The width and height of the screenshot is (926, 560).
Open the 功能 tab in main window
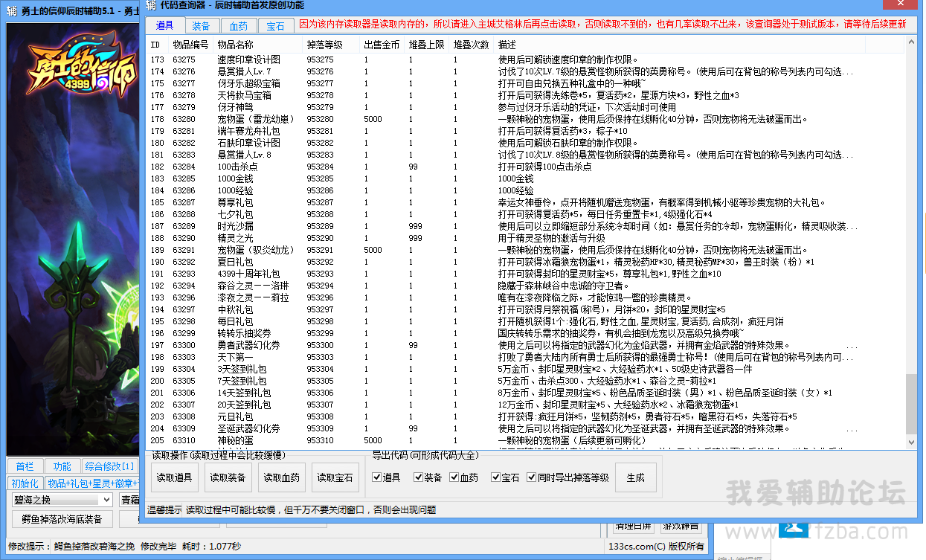point(62,466)
